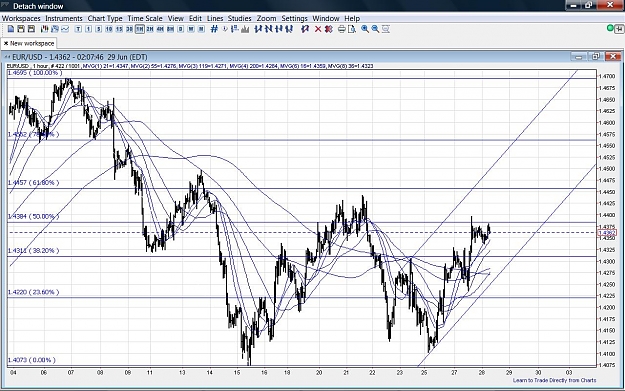Click the printer icon
Screen dimensions: 625x391
[342, 29]
